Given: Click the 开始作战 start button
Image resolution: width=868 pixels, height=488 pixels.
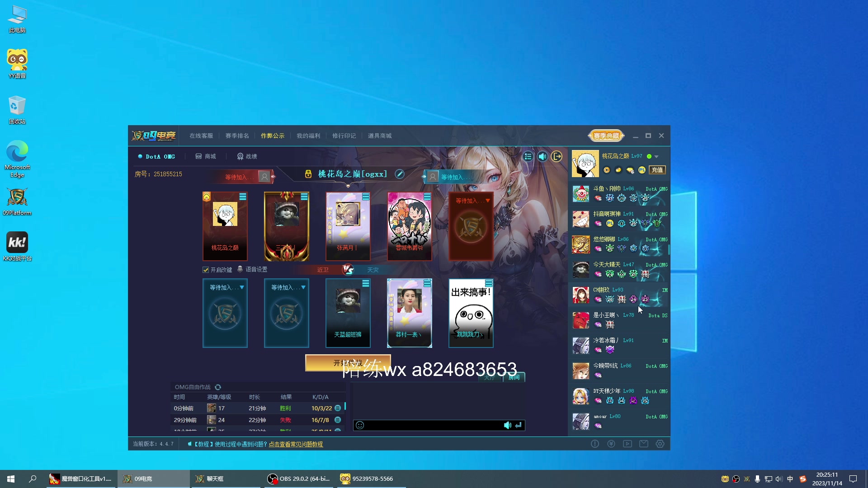Looking at the screenshot, I should [x=348, y=363].
